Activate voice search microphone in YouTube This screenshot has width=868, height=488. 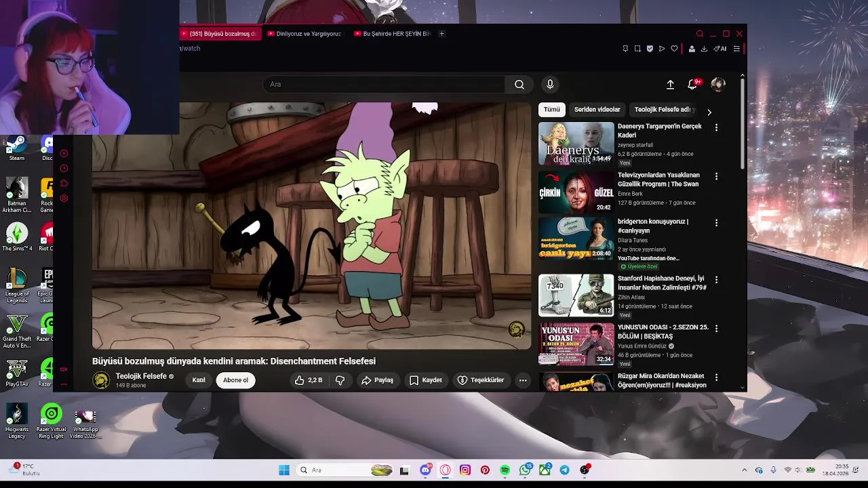pyautogui.click(x=550, y=84)
